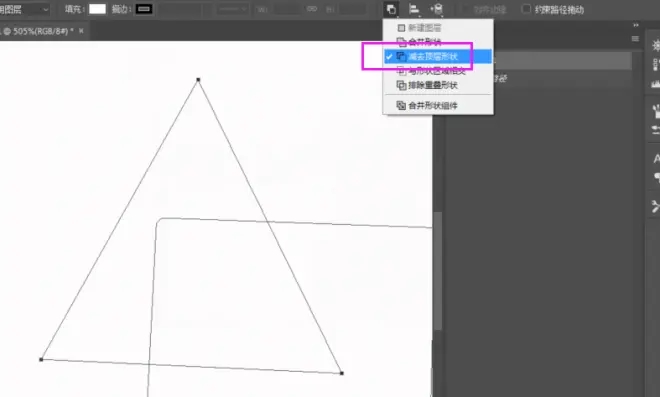The image size is (660, 397).
Task: Open the path operations icon
Action: [x=391, y=9]
